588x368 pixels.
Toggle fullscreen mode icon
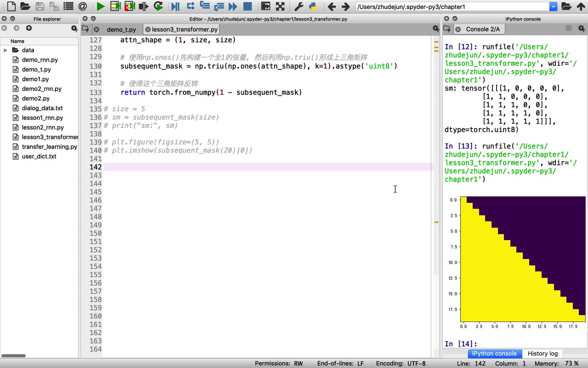pyautogui.click(x=280, y=6)
